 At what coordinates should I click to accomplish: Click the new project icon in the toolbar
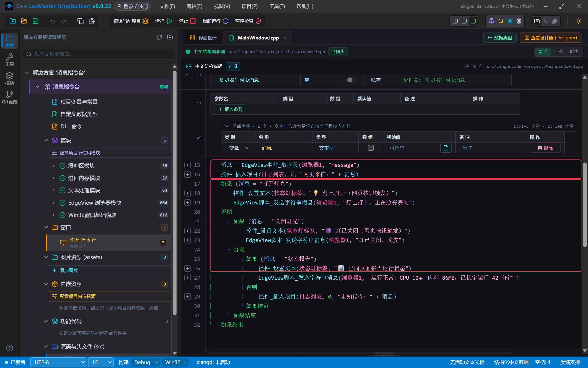(x=12, y=21)
